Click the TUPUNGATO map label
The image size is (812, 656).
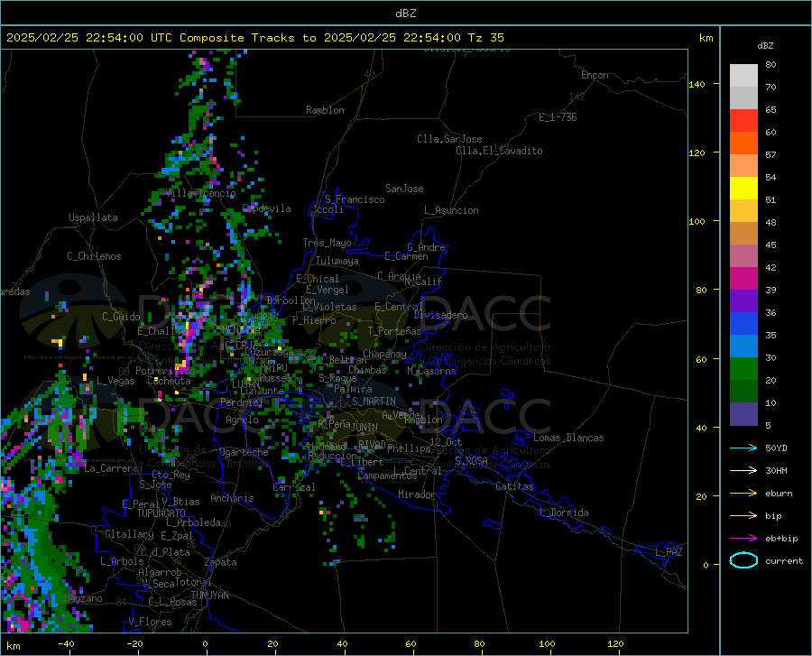click(x=161, y=513)
